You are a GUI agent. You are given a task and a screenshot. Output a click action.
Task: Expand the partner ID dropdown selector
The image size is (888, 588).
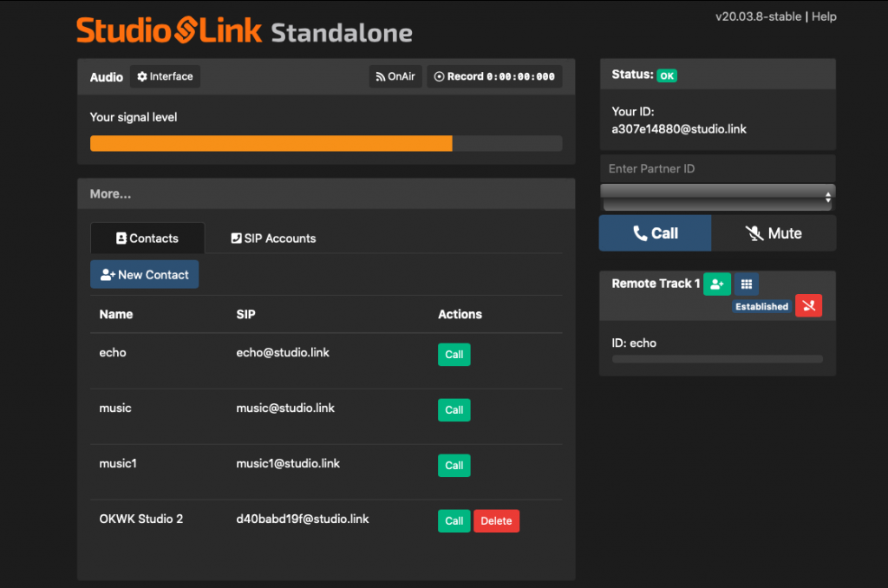pyautogui.click(x=717, y=197)
